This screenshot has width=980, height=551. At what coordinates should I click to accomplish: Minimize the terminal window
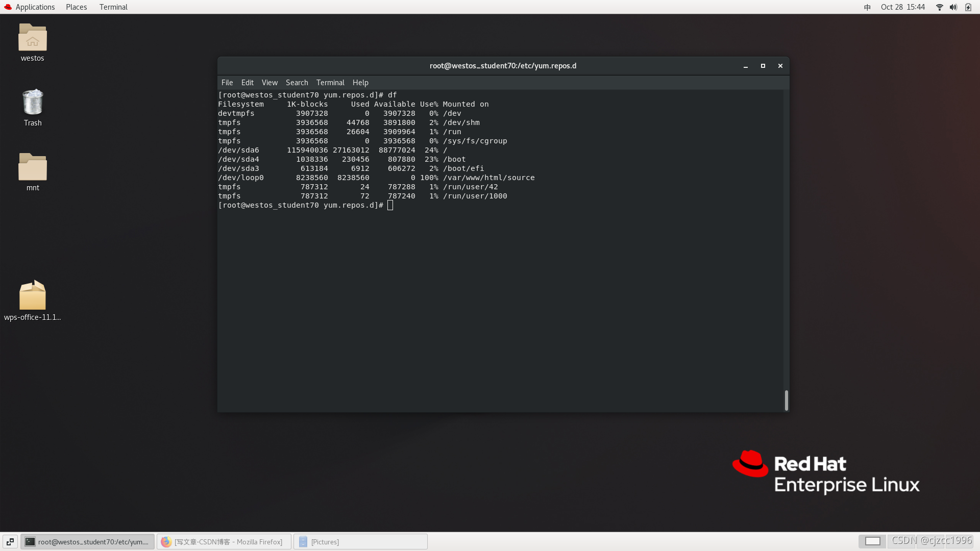tap(746, 66)
